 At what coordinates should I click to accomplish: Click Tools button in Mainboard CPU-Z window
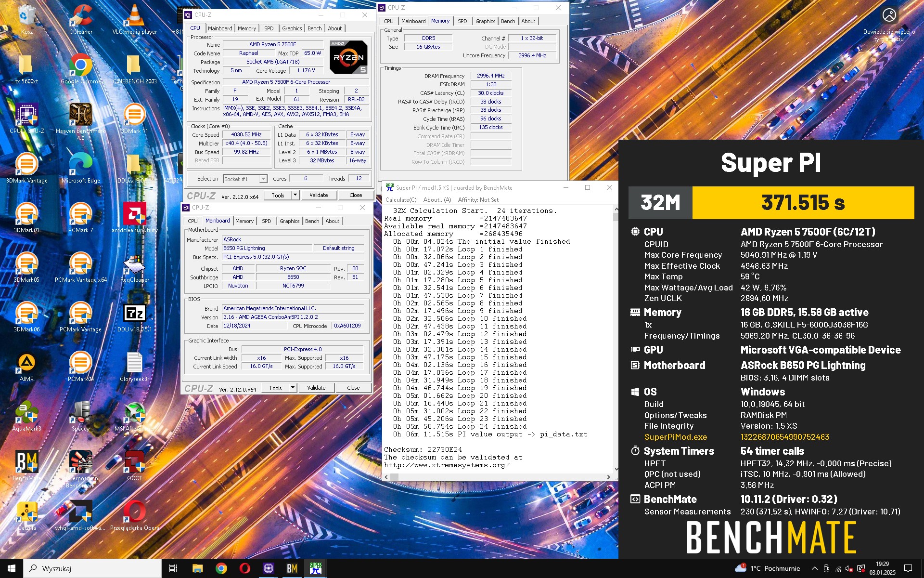click(275, 388)
